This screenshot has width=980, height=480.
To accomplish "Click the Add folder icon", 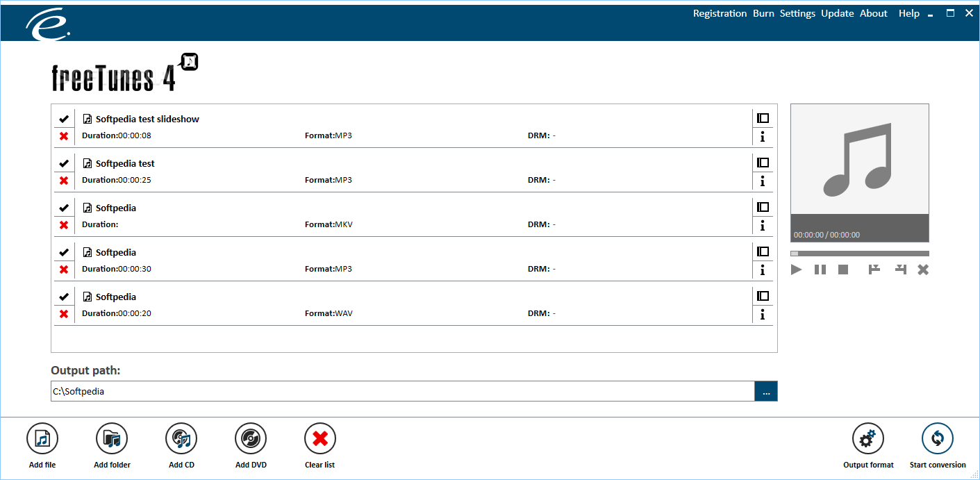I will click(x=112, y=438).
